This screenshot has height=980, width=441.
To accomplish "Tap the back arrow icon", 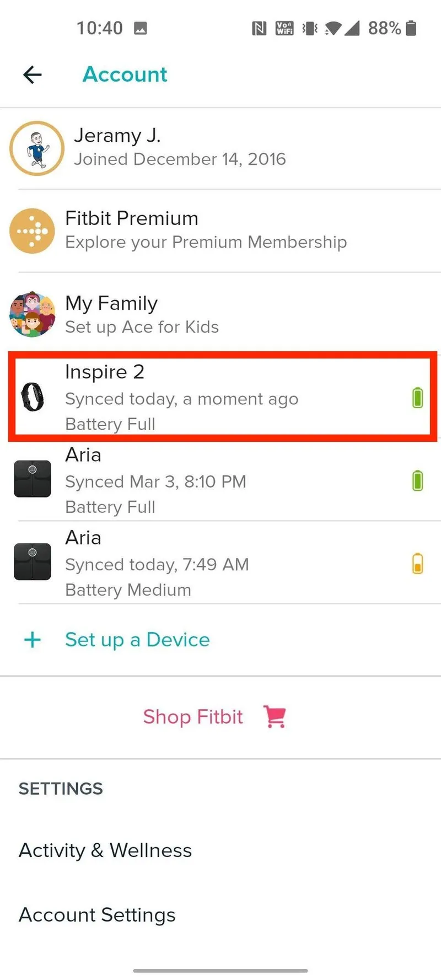I will tap(33, 74).
